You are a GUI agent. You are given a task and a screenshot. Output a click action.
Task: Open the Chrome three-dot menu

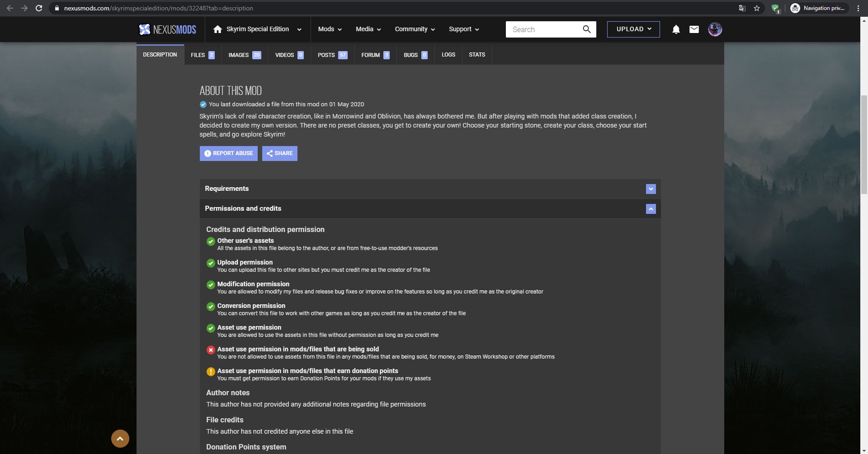point(858,8)
